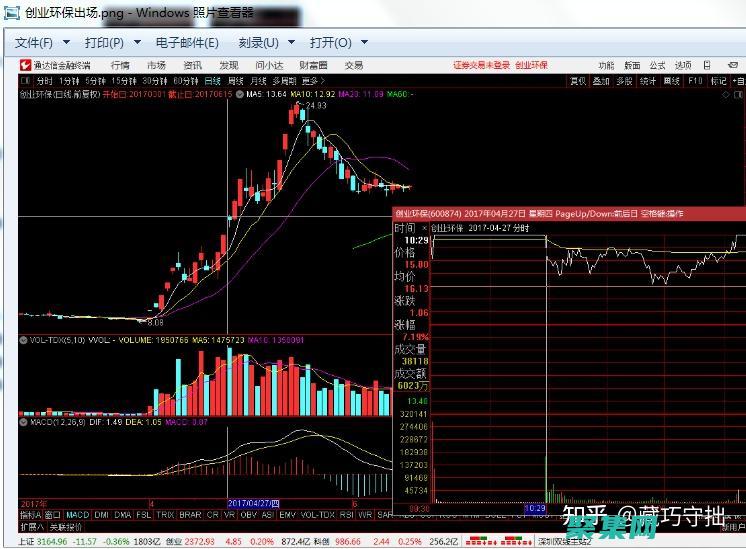Screen dimensions: 746x549
Task: Open the 文件(F) menu
Action: 41,43
